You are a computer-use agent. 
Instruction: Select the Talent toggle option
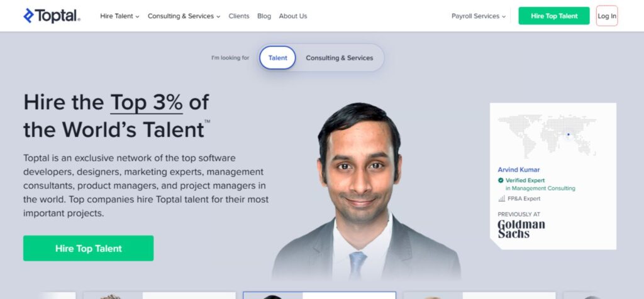click(x=277, y=58)
